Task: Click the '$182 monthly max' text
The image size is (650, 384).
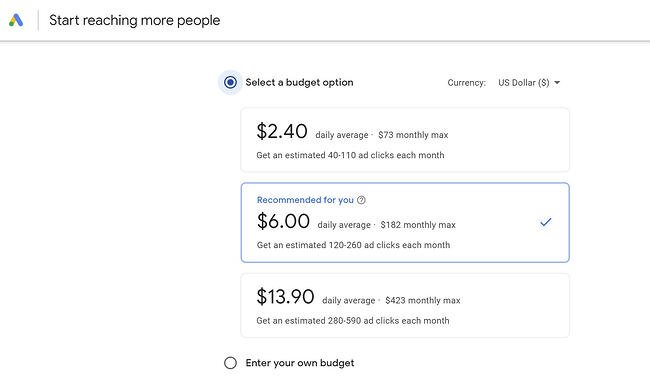Action: click(418, 225)
